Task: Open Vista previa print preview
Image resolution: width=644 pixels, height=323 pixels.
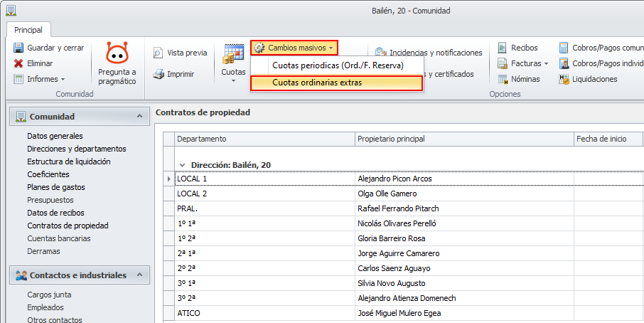Action: [159, 53]
